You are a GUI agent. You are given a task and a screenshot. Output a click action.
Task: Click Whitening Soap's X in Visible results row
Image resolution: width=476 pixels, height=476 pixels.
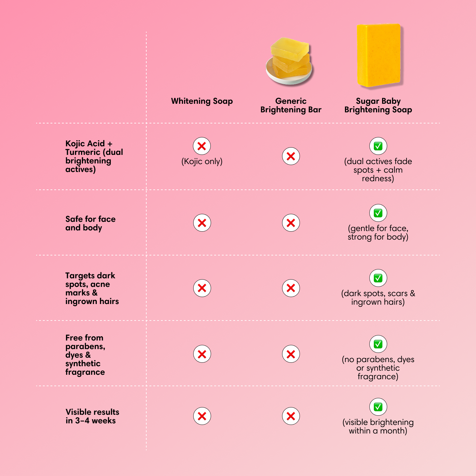[202, 416]
